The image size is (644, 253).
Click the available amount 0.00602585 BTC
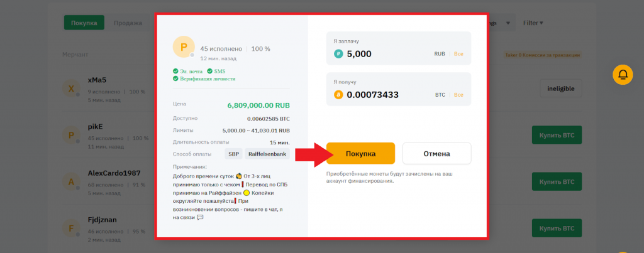pyautogui.click(x=268, y=119)
